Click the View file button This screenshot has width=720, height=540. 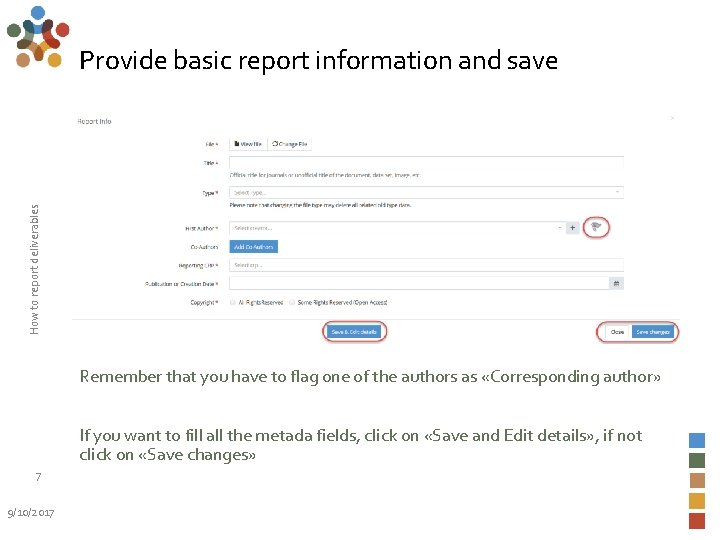point(248,144)
